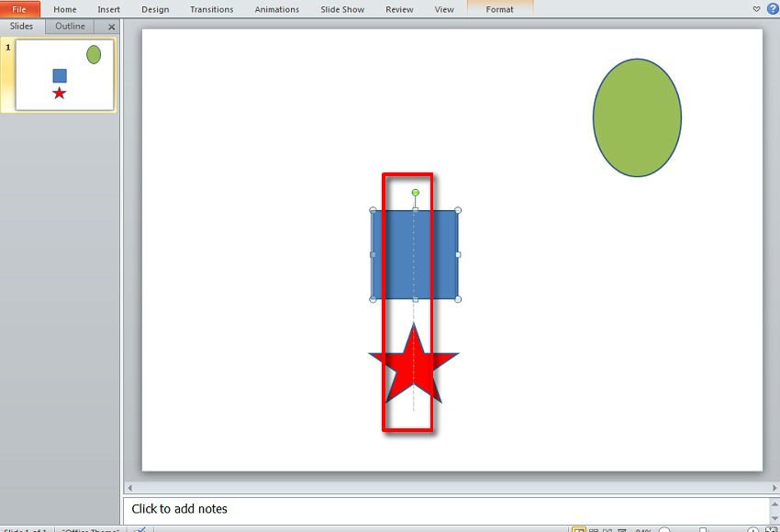Select the green oval shape
The width and height of the screenshot is (780, 532).
(x=638, y=115)
